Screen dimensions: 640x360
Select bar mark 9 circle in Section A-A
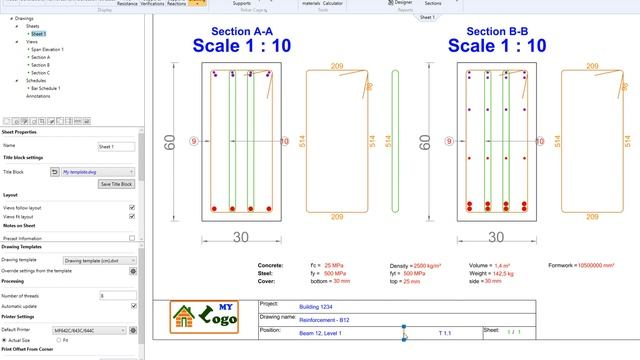(194, 141)
